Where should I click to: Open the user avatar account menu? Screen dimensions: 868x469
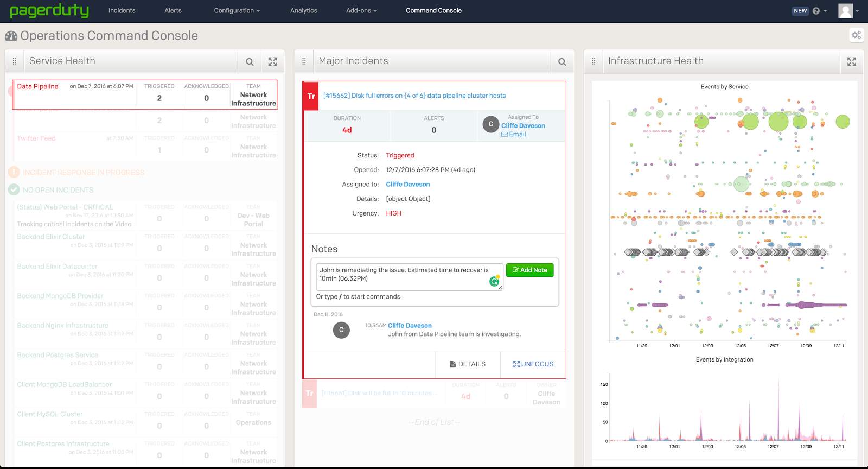[x=848, y=11]
